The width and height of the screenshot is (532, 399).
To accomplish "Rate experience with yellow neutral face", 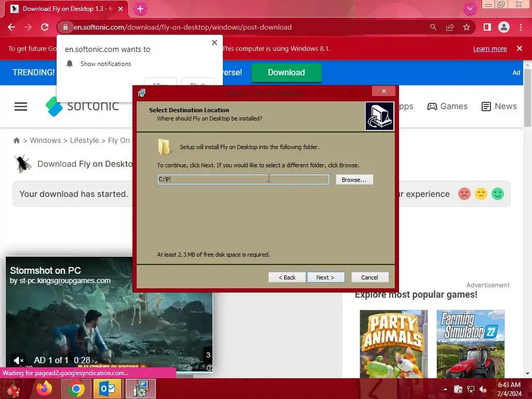I will click(x=481, y=194).
